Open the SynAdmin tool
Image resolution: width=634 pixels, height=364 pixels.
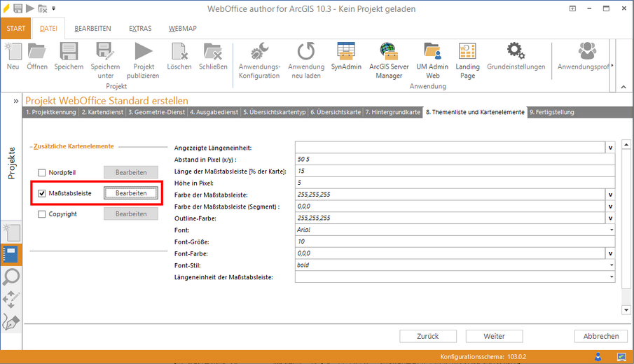point(345,52)
